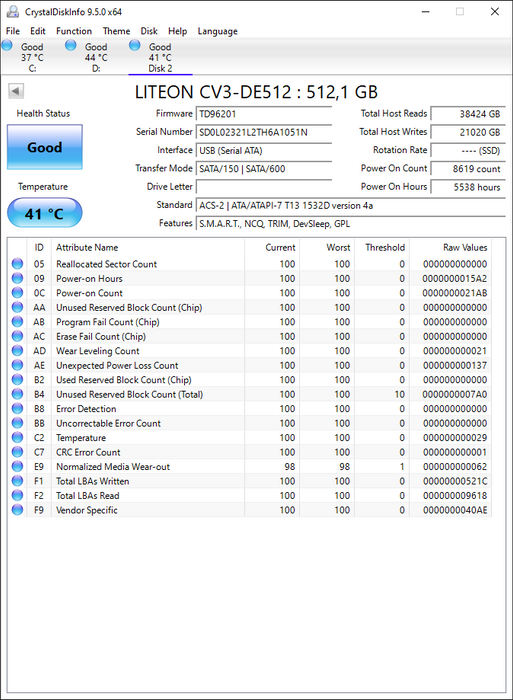Screen dimensions: 513x700
Task: Click status orb of Temperature attribute row
Action: point(17,437)
